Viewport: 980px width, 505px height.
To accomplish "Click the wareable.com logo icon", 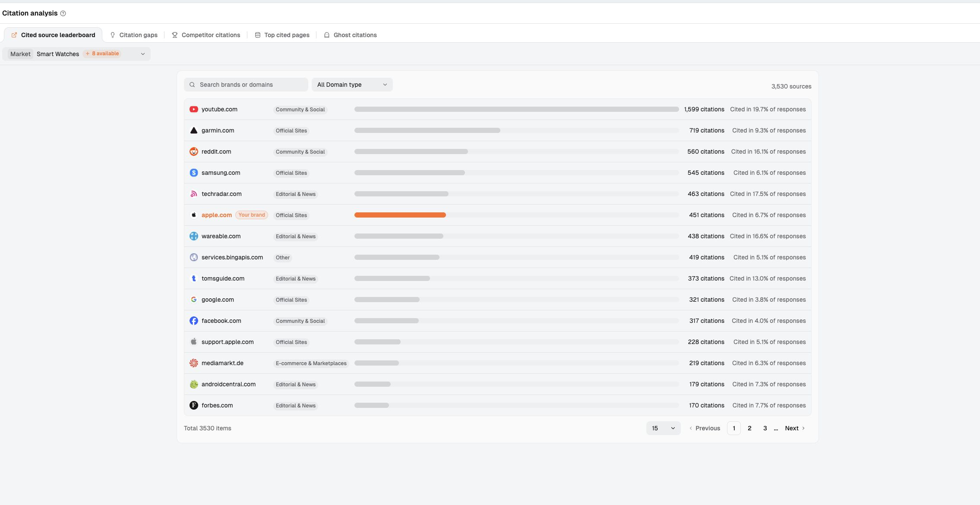I will point(194,236).
